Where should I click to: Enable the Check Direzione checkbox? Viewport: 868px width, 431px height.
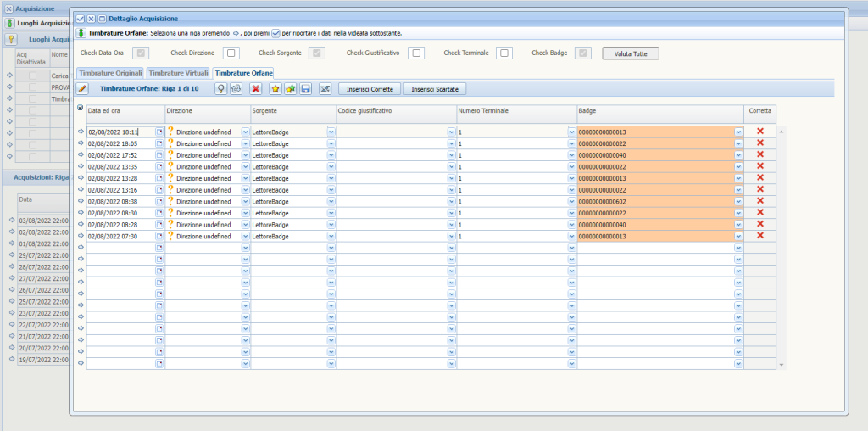[x=231, y=53]
